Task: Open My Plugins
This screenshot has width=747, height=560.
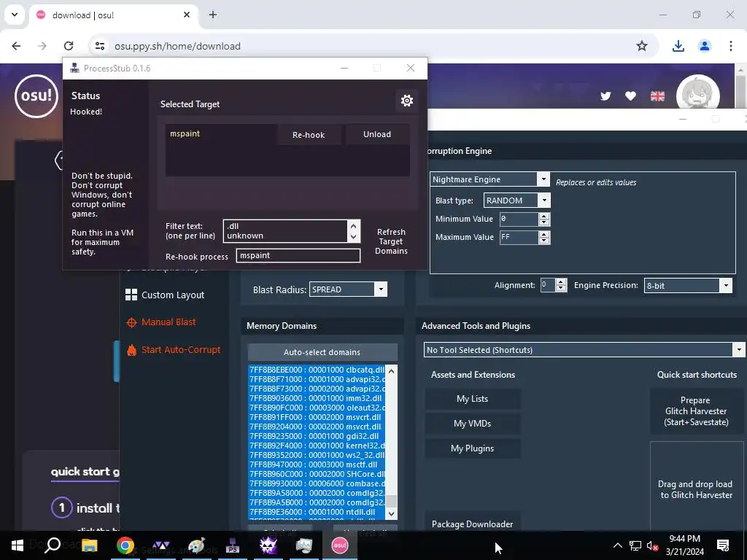Action: 472,448
